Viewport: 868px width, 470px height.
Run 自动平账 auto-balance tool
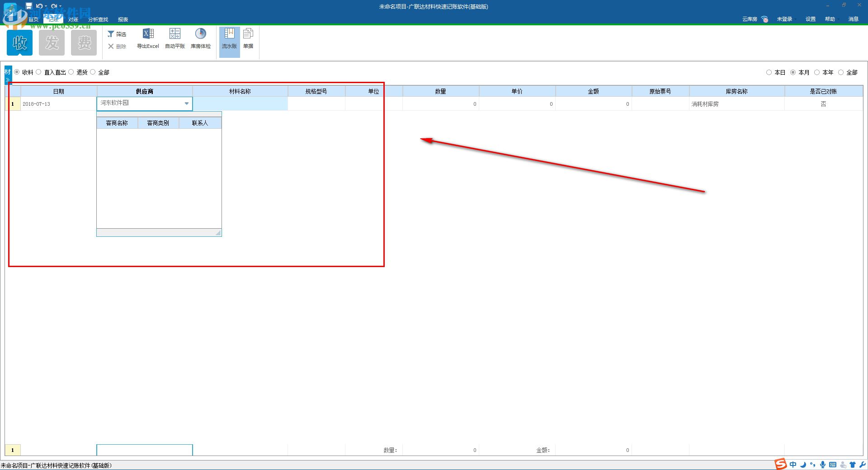(x=175, y=38)
